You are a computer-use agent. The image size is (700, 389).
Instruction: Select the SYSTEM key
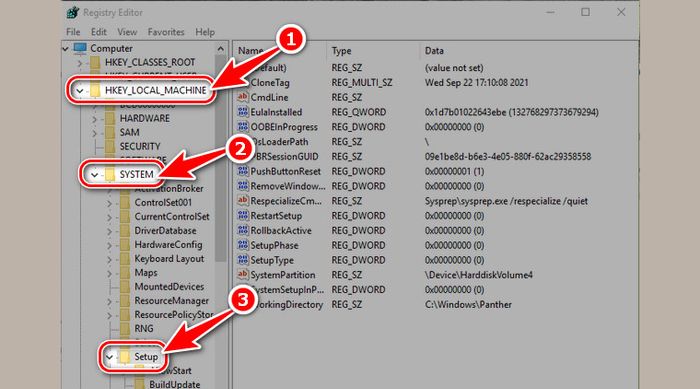pyautogui.click(x=136, y=174)
